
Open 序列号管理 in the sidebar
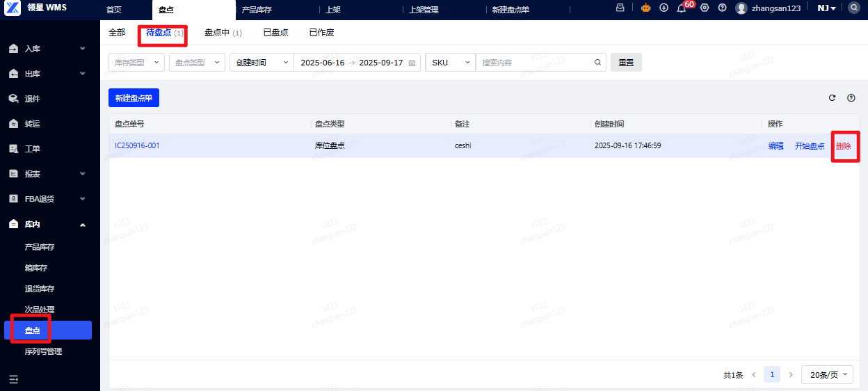click(x=43, y=351)
